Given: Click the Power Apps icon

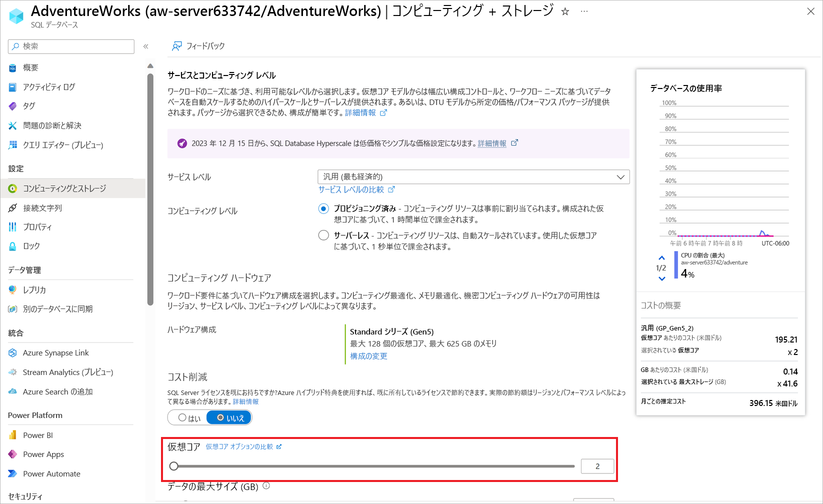Looking at the screenshot, I should point(12,454).
